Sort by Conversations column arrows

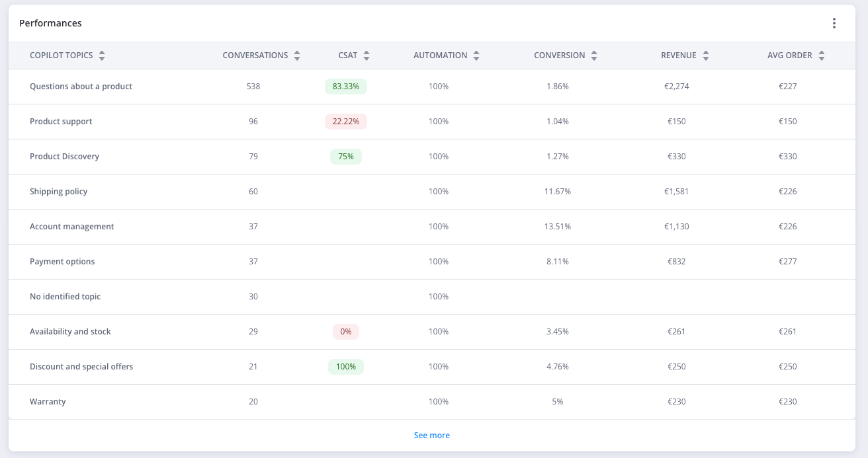[x=297, y=56]
